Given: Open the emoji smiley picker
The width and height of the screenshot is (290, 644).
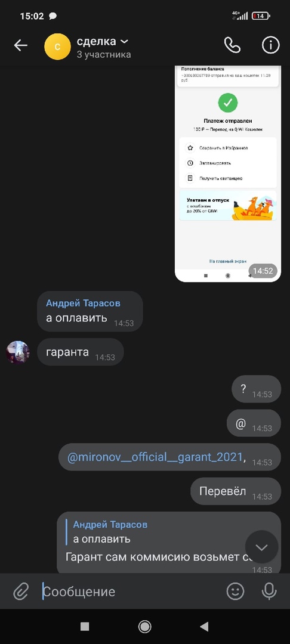Looking at the screenshot, I should (235, 592).
